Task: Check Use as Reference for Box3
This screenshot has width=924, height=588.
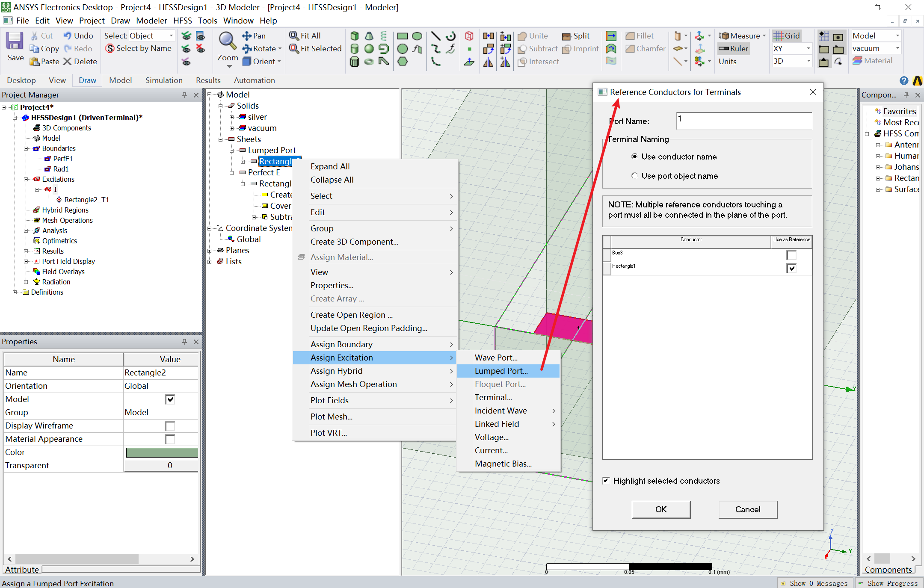Action: (x=791, y=255)
